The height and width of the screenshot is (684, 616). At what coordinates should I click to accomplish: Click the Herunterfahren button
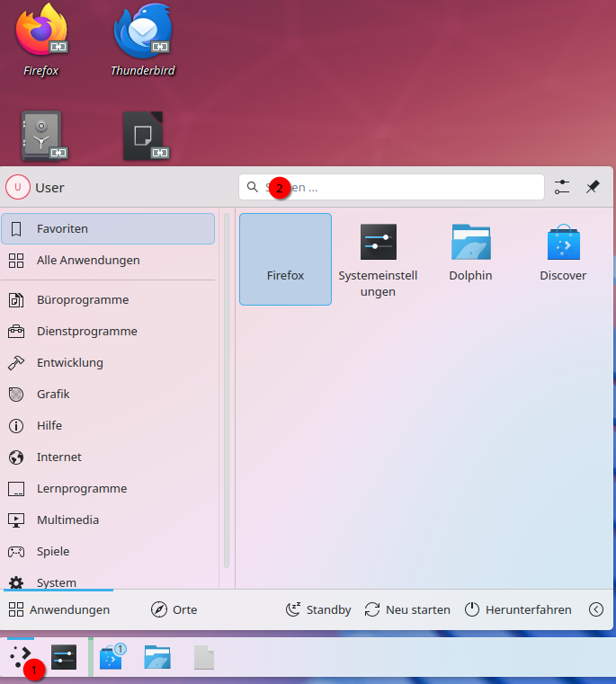click(518, 609)
